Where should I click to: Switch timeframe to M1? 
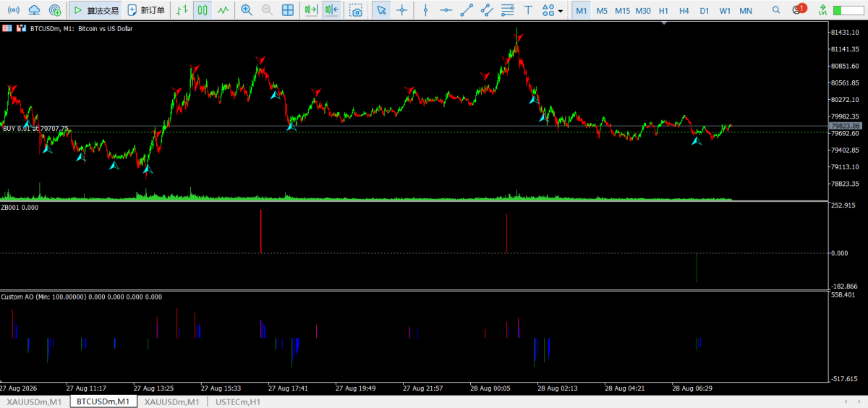click(x=582, y=10)
